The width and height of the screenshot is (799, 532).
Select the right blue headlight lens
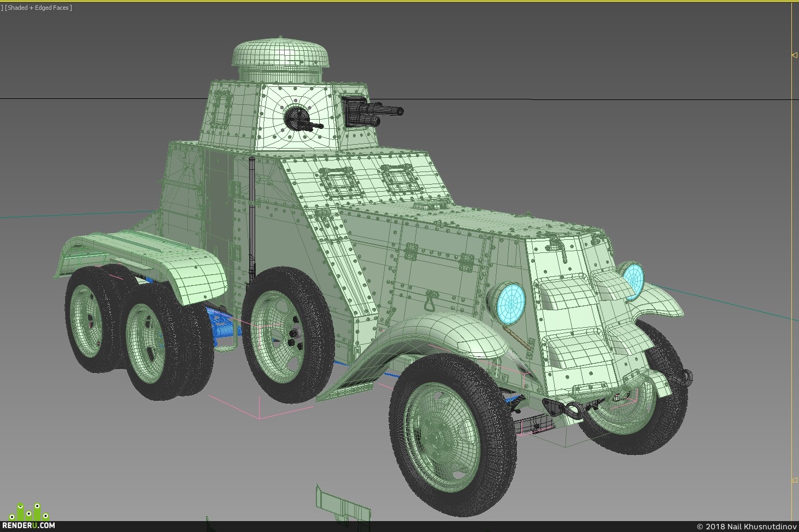[x=633, y=280]
